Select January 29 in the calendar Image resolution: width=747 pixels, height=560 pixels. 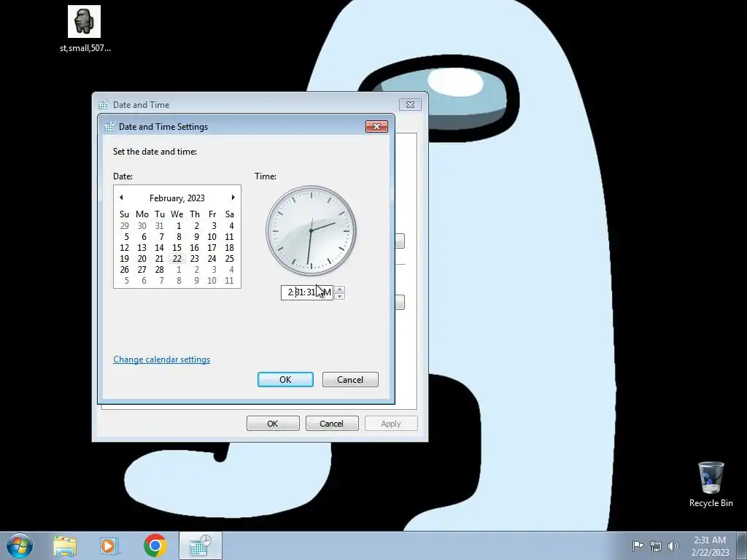124,226
